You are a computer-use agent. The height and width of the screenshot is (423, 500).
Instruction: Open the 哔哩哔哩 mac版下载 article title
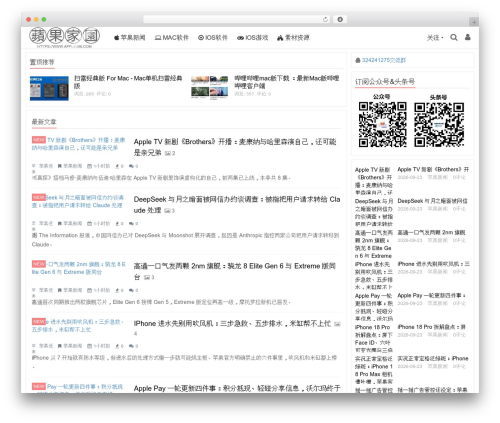tap(287, 82)
